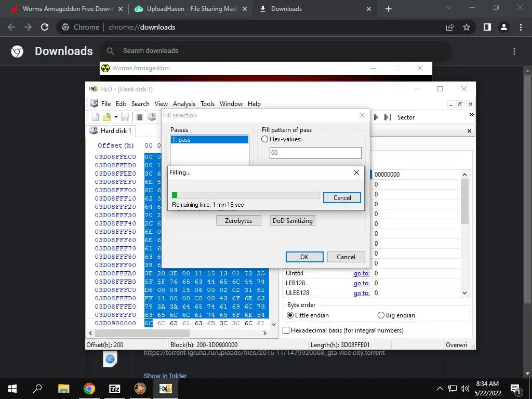
Task: Open the View menu in HxD
Action: pyautogui.click(x=161, y=104)
